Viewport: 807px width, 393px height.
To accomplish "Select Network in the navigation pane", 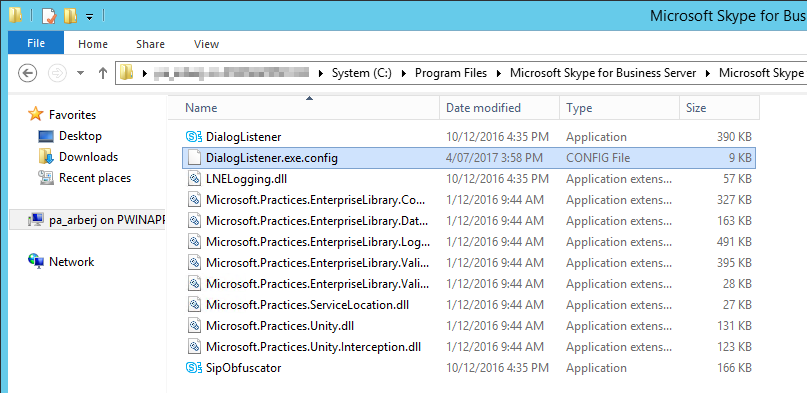I will (x=71, y=262).
